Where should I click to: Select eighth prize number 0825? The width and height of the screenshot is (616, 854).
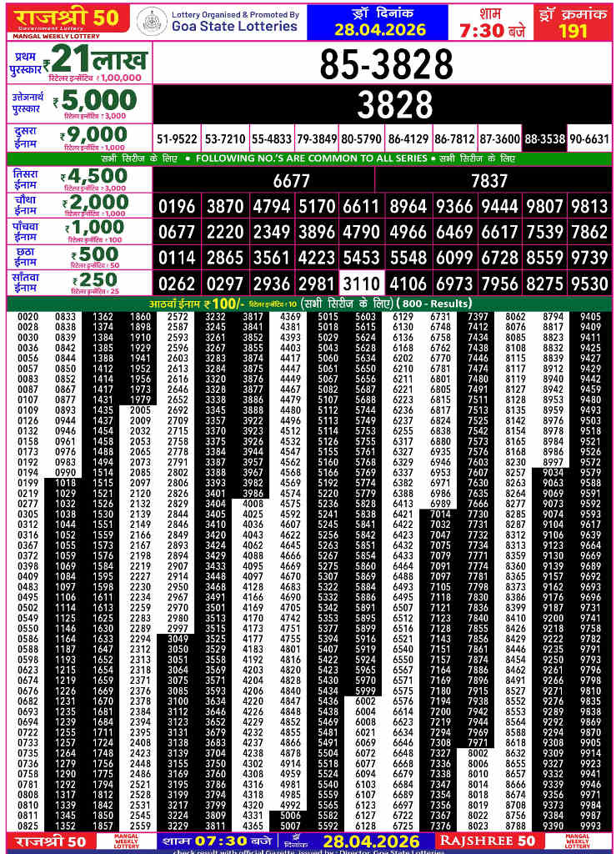pyautogui.click(x=28, y=826)
